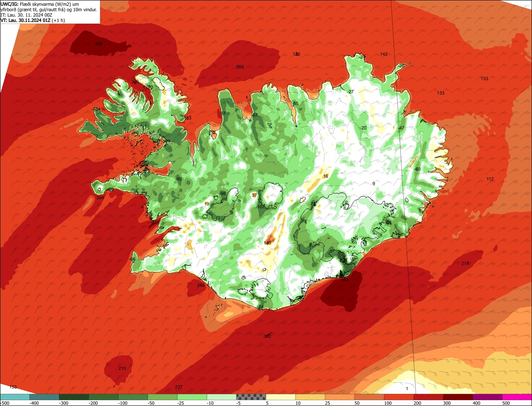Click the 16 value on the map
The image size is (532, 406).
point(325,176)
